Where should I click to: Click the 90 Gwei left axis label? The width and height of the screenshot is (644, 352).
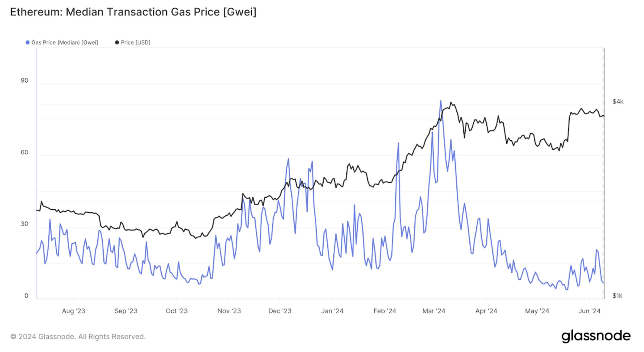pyautogui.click(x=24, y=80)
